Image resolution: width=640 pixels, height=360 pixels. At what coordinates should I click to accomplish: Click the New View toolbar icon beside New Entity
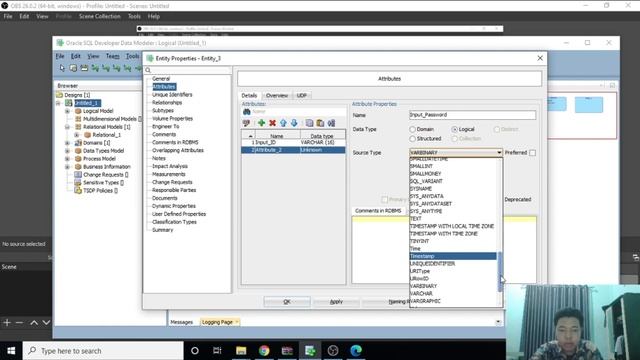click(x=84, y=68)
